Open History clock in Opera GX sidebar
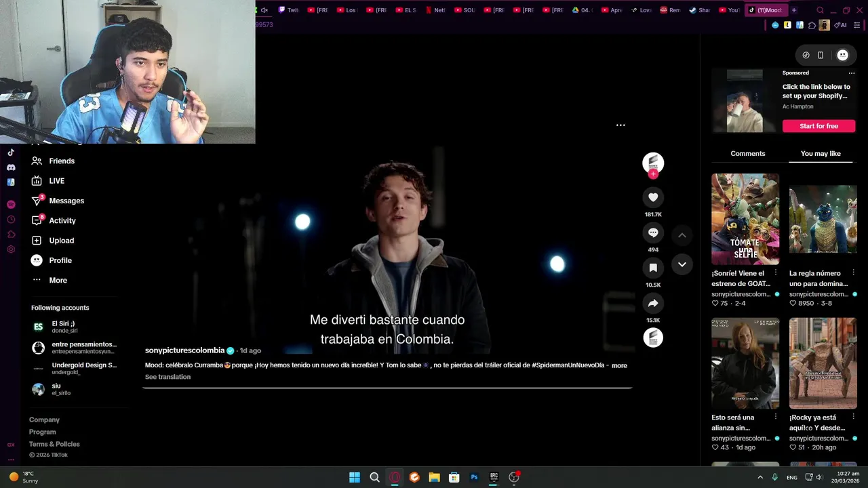868x488 pixels. pyautogui.click(x=11, y=220)
